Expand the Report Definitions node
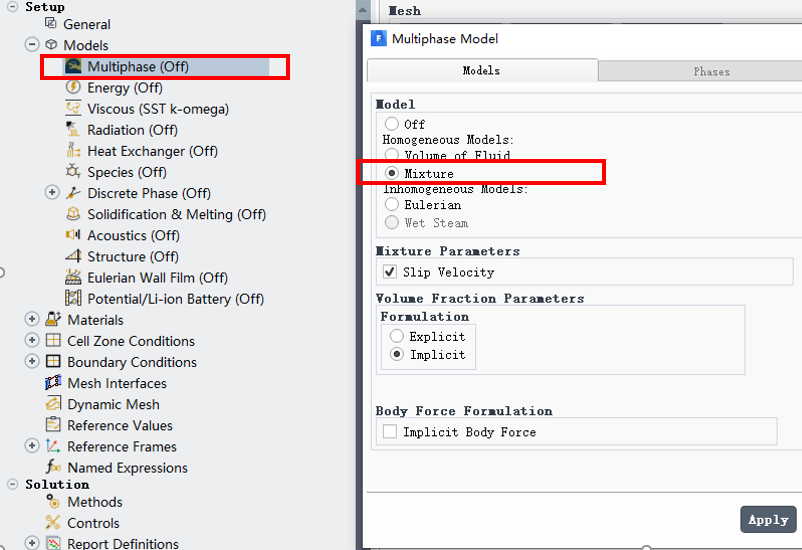 coord(32,543)
